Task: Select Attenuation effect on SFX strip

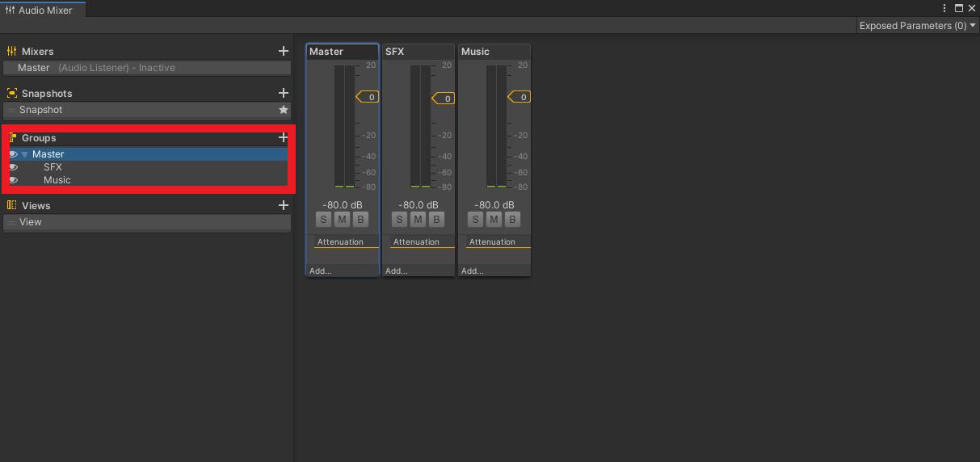Action: [x=422, y=242]
